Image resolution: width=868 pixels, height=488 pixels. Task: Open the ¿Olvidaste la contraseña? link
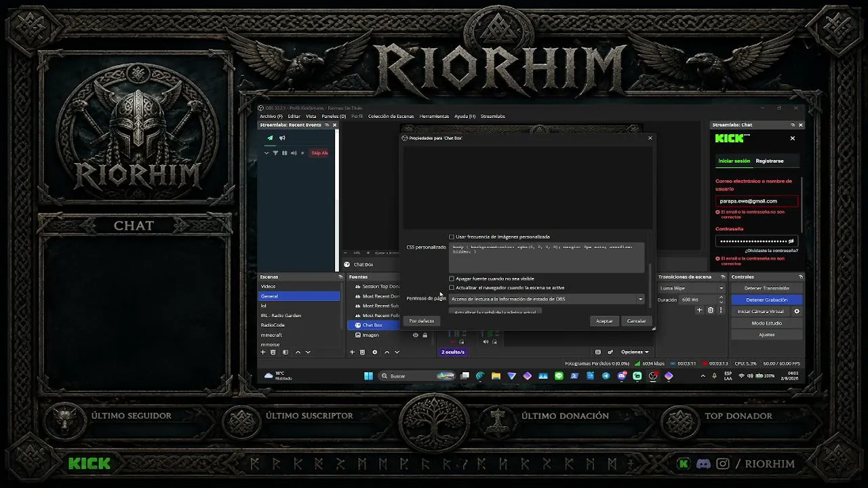tap(771, 251)
